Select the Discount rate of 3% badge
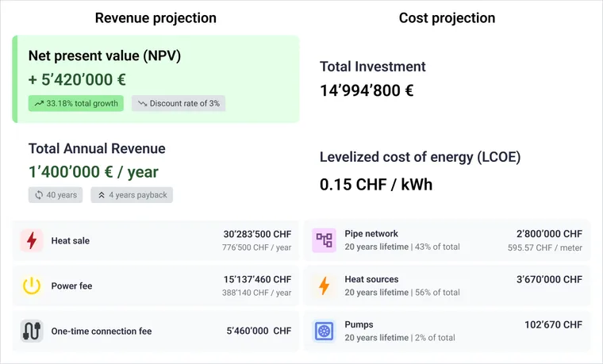This screenshot has width=603, height=364. pos(179,103)
